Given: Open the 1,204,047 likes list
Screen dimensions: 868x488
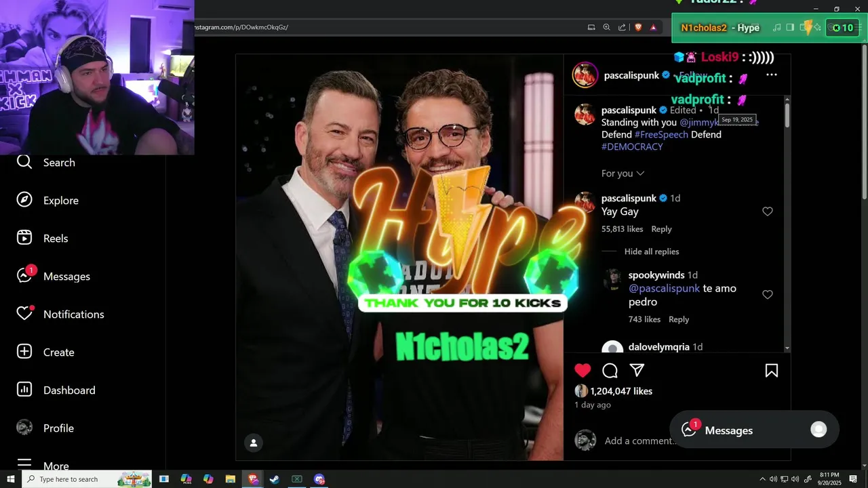Looking at the screenshot, I should (621, 391).
